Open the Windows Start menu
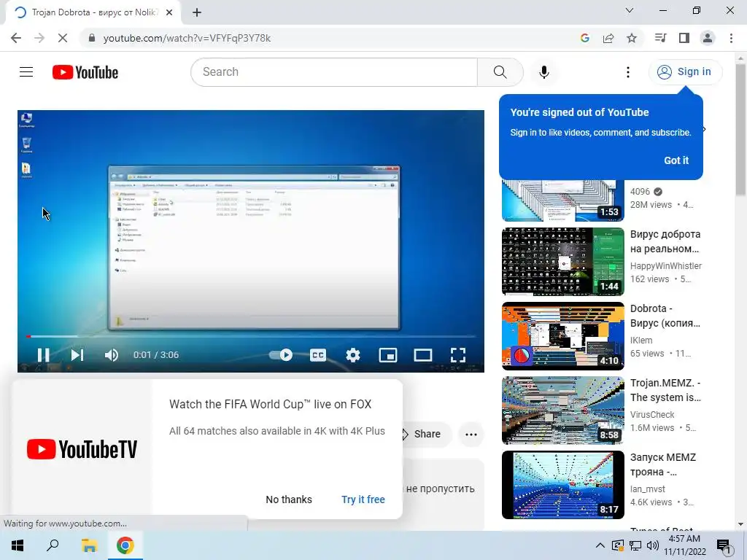The height and width of the screenshot is (560, 747). [18, 545]
